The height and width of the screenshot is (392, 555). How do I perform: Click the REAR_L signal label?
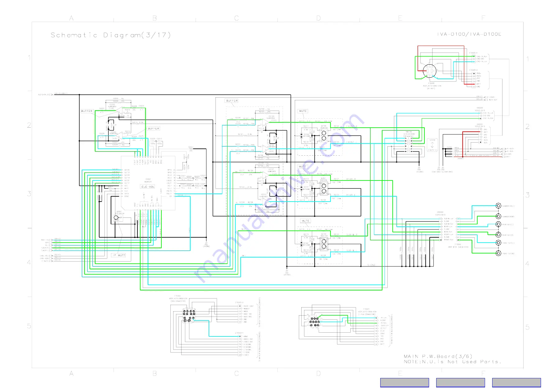(351, 195)
